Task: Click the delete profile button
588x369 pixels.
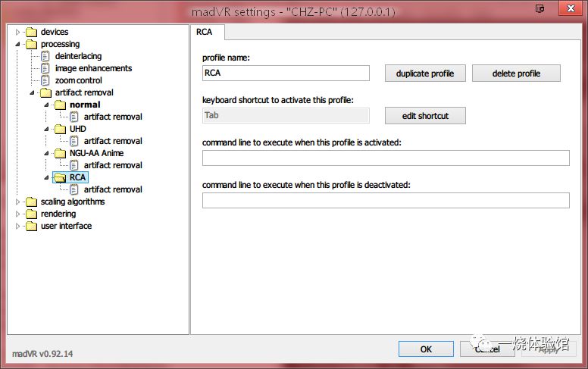Action: click(516, 73)
